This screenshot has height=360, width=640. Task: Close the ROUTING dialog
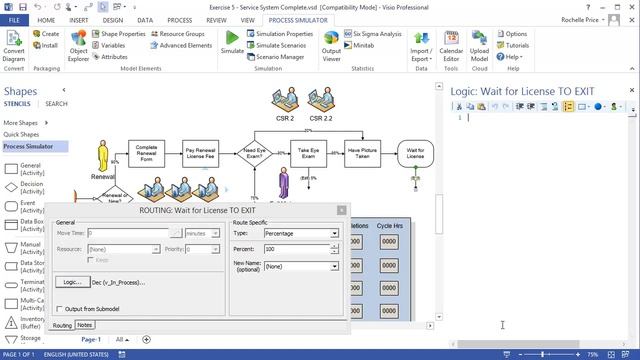pos(342,210)
